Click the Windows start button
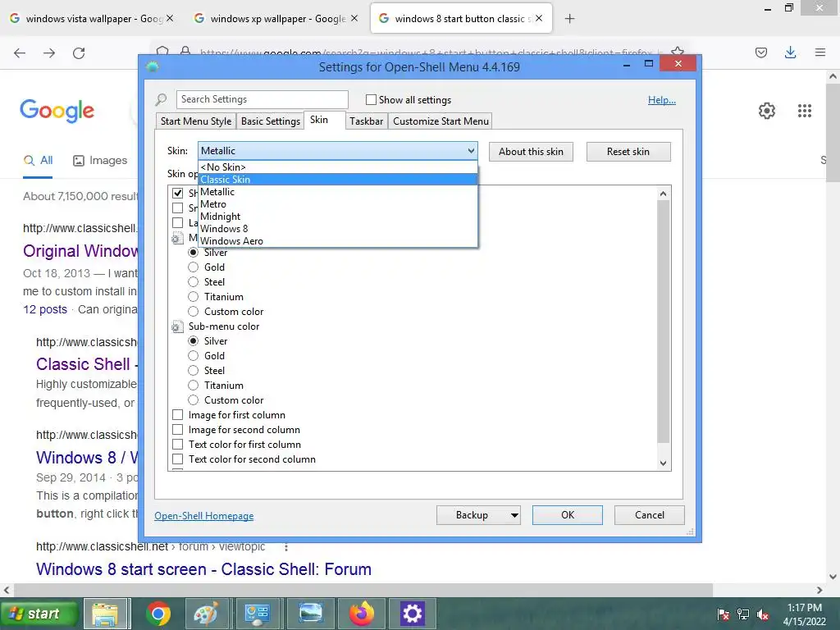The width and height of the screenshot is (840, 630). tap(39, 614)
